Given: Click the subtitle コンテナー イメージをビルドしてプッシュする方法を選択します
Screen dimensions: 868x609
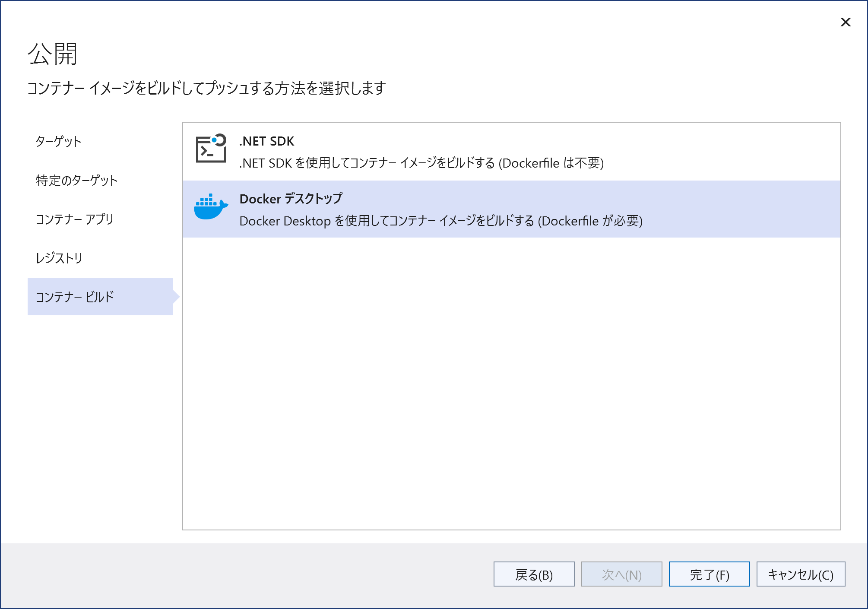Looking at the screenshot, I should (206, 88).
